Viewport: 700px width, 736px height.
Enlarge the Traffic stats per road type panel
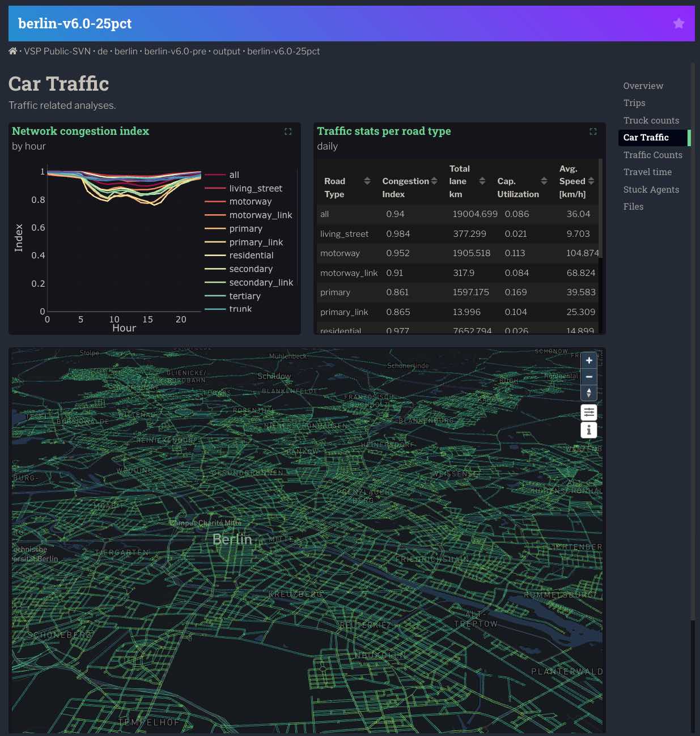pos(593,131)
